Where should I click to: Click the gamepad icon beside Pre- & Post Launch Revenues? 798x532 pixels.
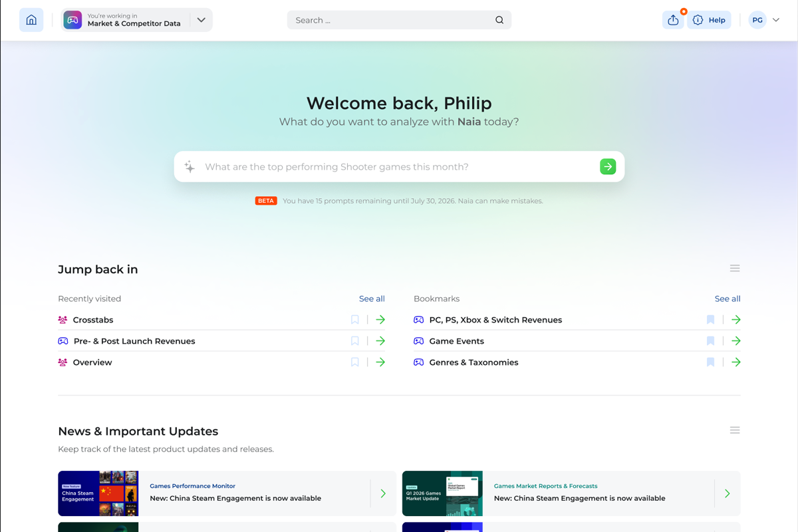coord(63,341)
